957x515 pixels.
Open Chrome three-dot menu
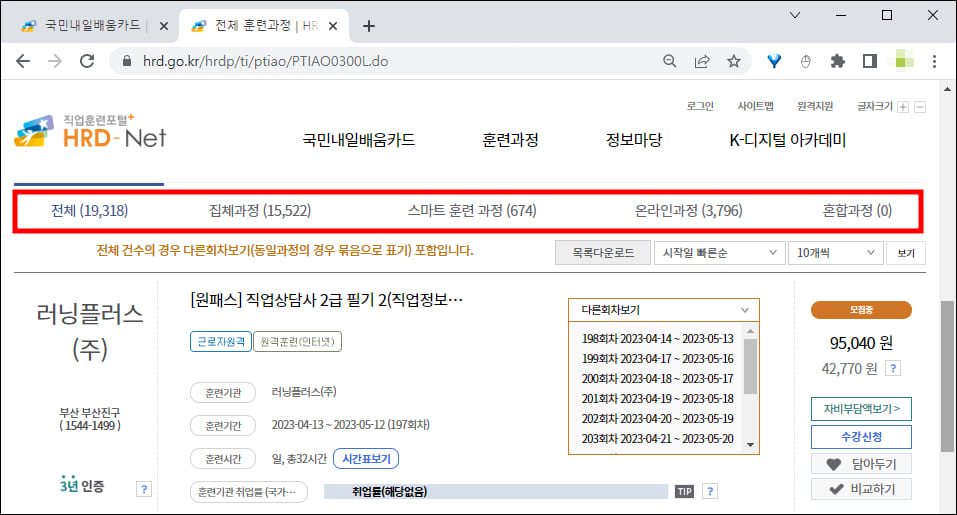pyautogui.click(x=934, y=61)
